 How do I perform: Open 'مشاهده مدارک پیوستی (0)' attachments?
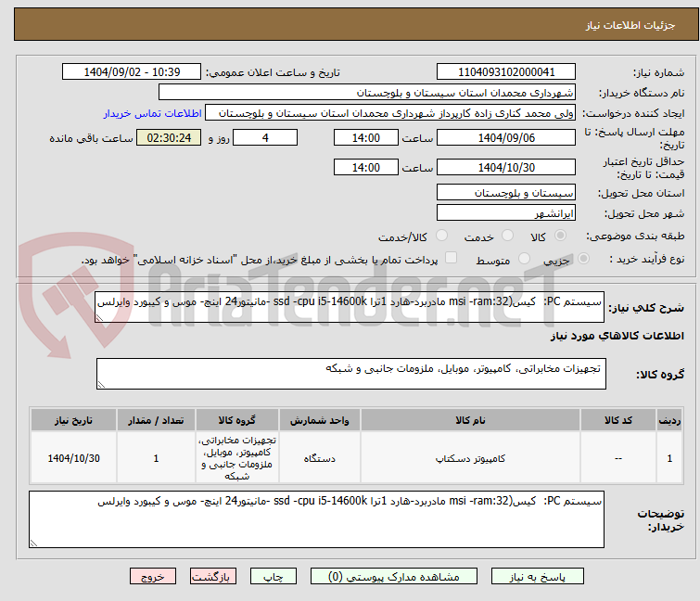coord(394,576)
